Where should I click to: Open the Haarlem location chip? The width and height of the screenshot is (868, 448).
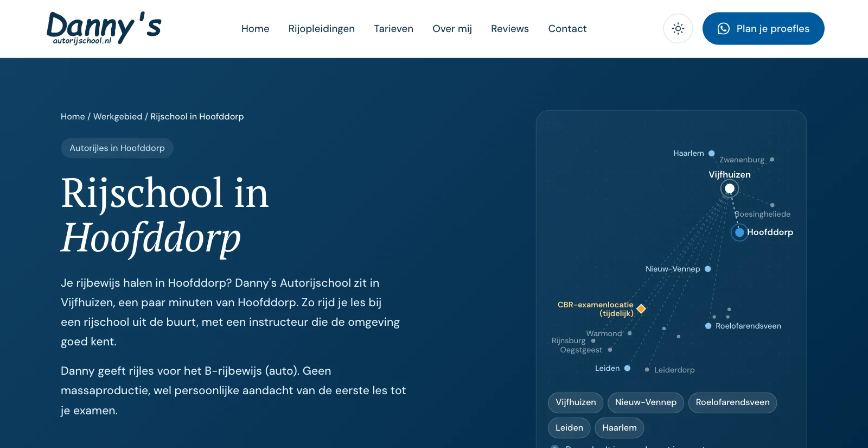(x=620, y=428)
